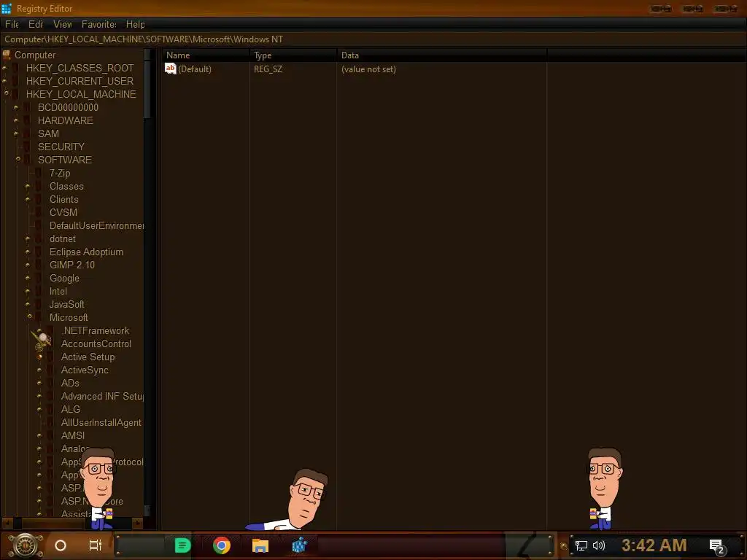The image size is (747, 560).
Task: Open Task View on taskbar
Action: [96, 545]
